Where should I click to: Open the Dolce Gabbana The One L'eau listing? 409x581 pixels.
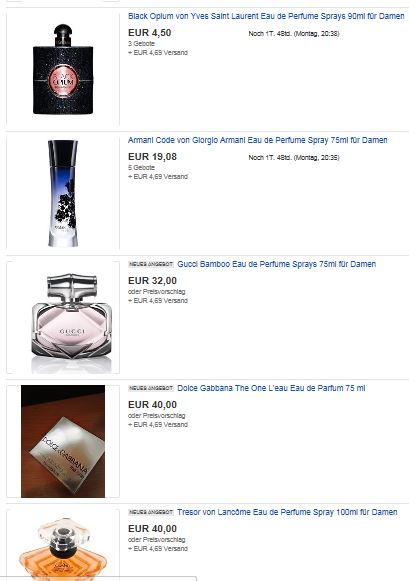(271, 388)
